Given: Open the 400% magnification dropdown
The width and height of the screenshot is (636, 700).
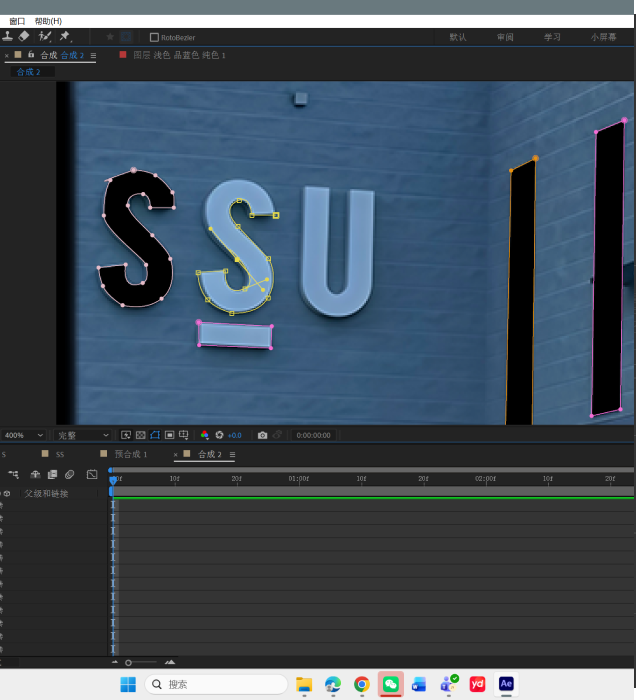Looking at the screenshot, I should pos(23,435).
